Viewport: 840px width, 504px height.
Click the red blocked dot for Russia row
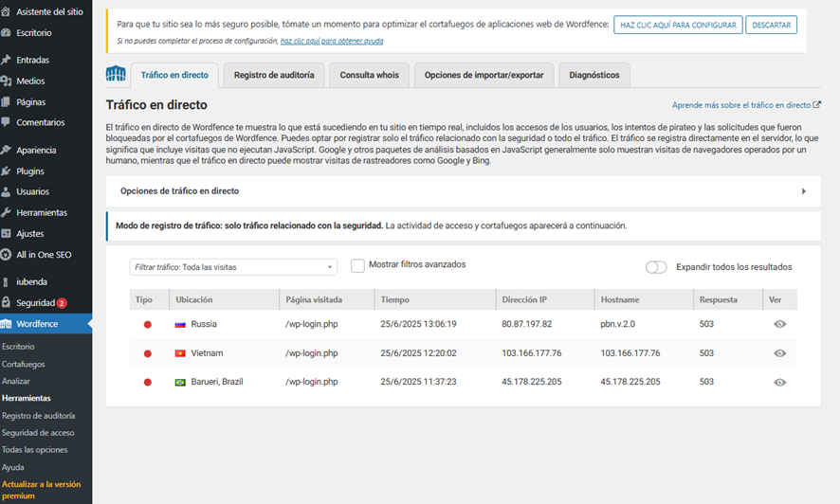click(x=147, y=324)
